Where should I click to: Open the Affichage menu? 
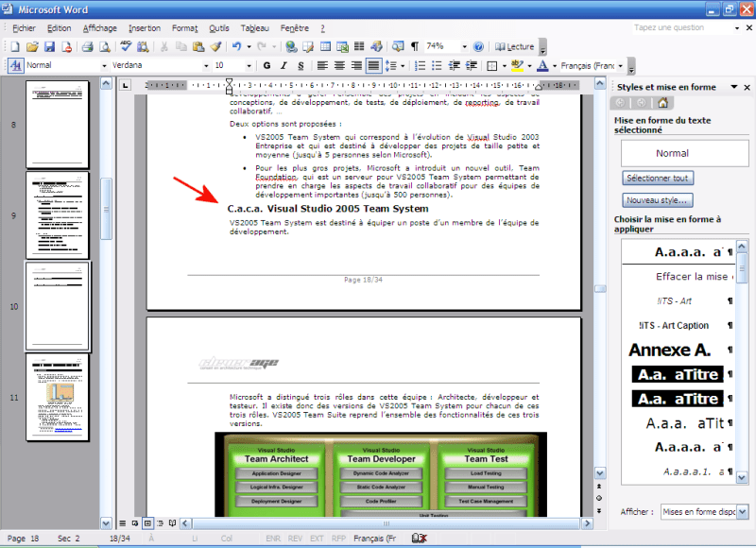(x=100, y=28)
